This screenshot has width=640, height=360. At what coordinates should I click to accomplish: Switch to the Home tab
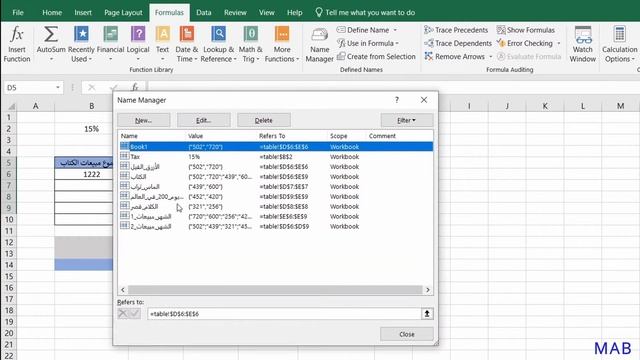(x=52, y=12)
